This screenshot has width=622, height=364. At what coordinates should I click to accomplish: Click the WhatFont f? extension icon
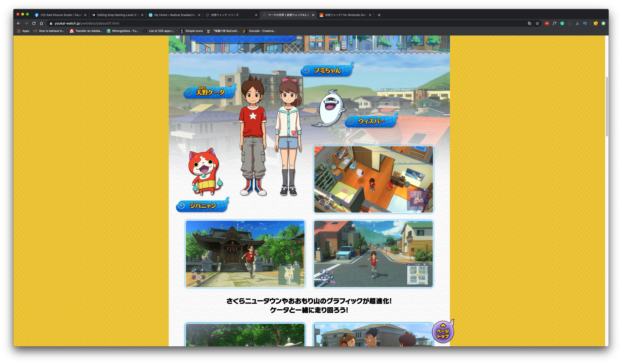(554, 23)
